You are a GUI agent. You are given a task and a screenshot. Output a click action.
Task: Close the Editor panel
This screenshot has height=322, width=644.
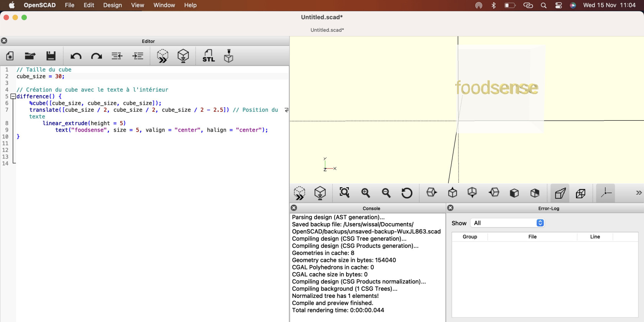click(x=4, y=41)
